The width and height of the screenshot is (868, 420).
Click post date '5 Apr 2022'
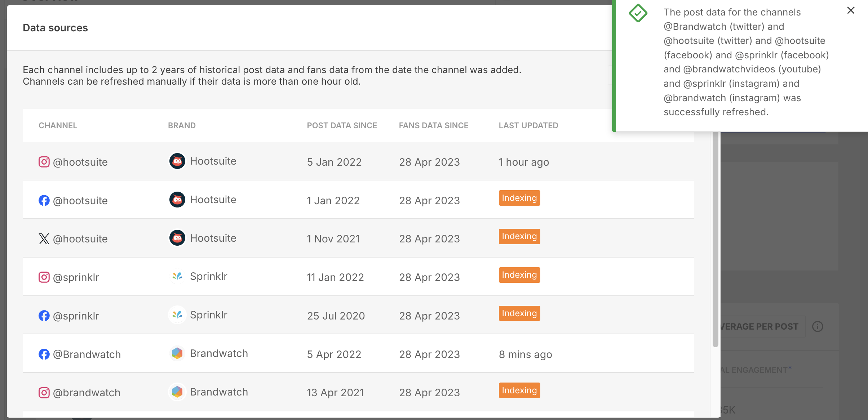tap(334, 354)
